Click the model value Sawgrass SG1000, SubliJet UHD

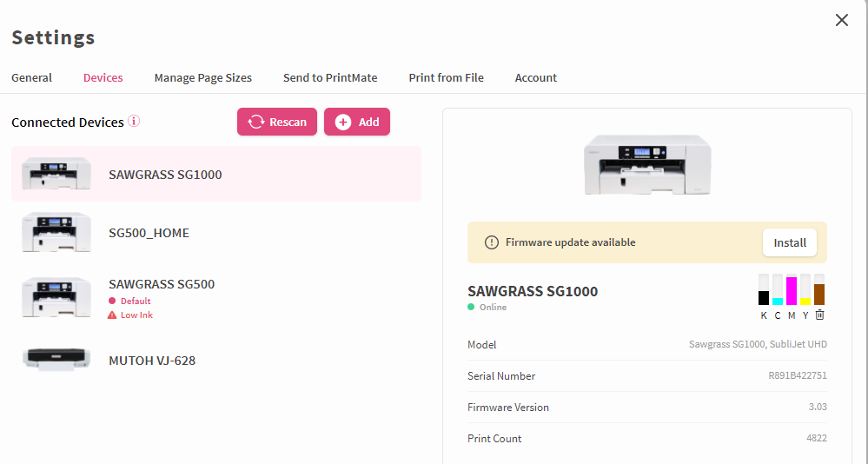758,344
